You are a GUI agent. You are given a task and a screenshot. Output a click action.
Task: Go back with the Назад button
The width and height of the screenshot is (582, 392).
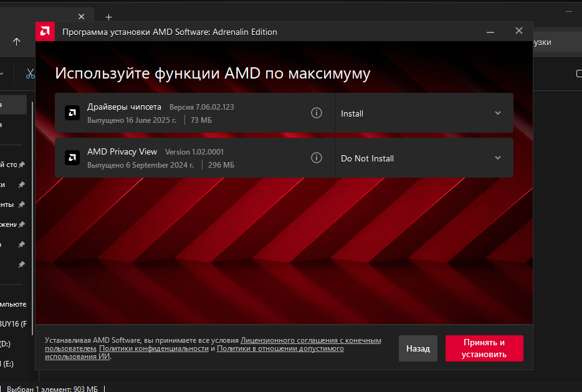[x=418, y=348]
